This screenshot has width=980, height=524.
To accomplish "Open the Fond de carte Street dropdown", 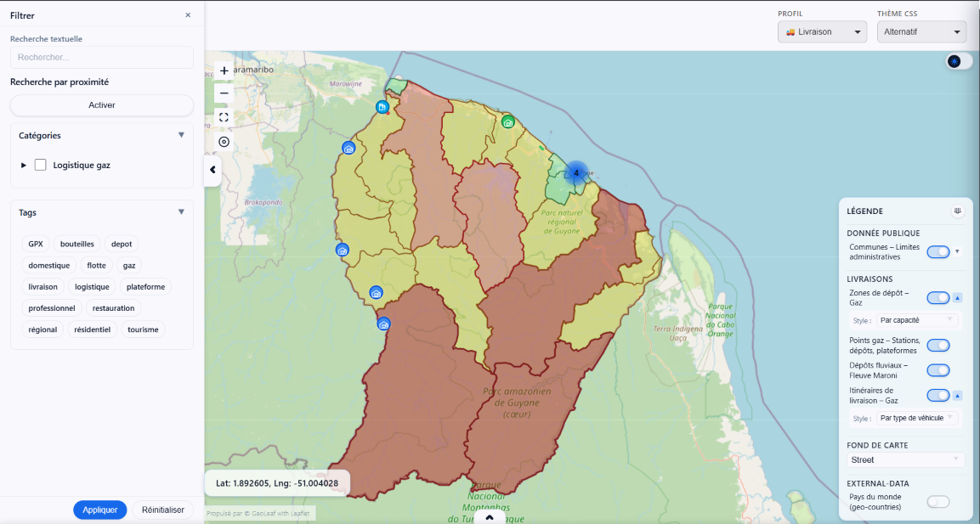I will coord(905,460).
